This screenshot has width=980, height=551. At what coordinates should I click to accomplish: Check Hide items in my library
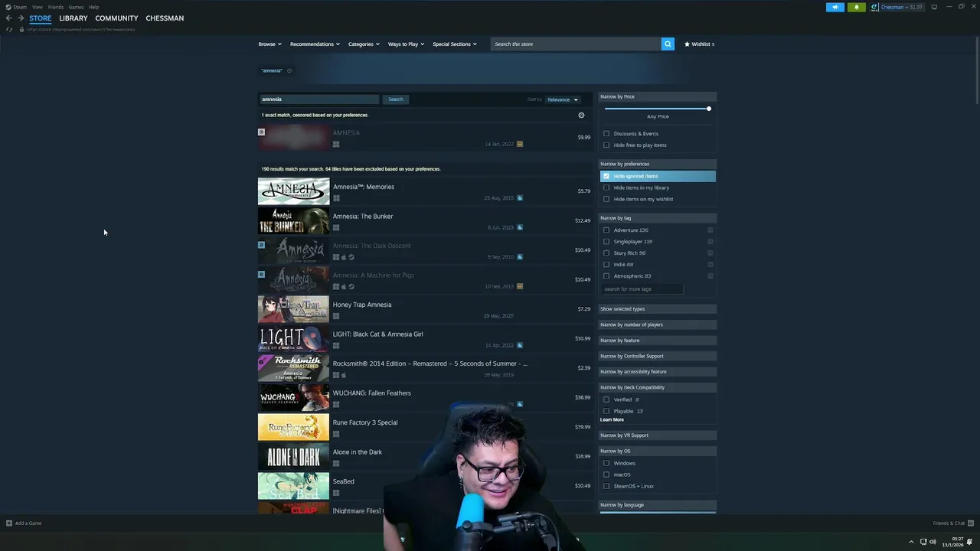tap(606, 187)
